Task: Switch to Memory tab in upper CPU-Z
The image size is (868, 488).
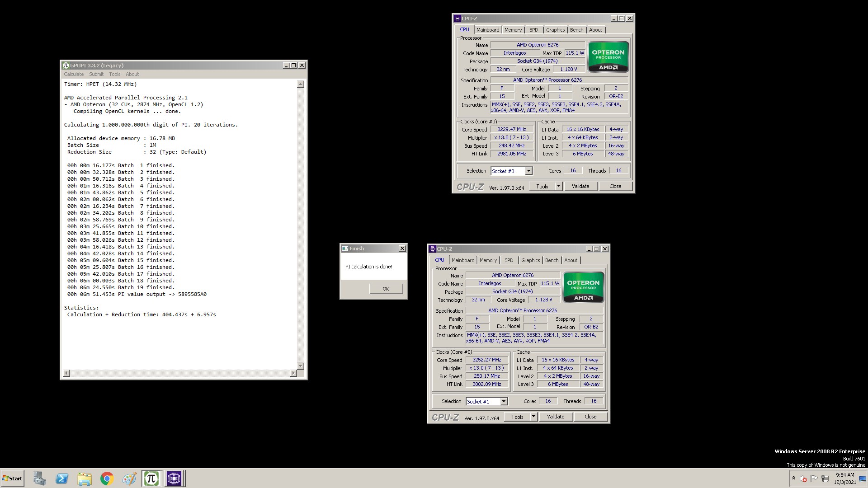Action: point(513,30)
